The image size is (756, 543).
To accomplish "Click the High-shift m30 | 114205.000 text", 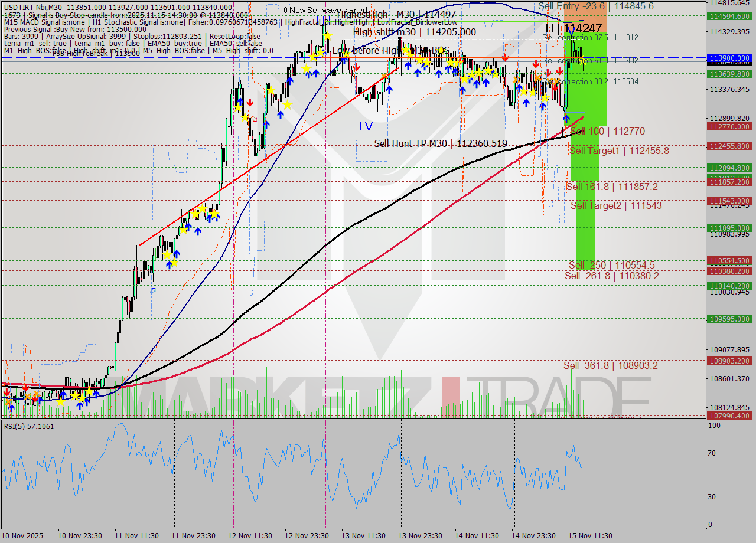I will point(415,32).
